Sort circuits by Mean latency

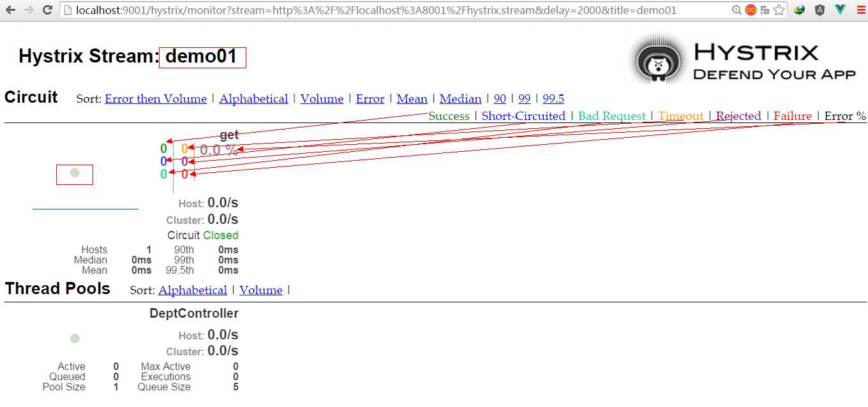point(412,99)
